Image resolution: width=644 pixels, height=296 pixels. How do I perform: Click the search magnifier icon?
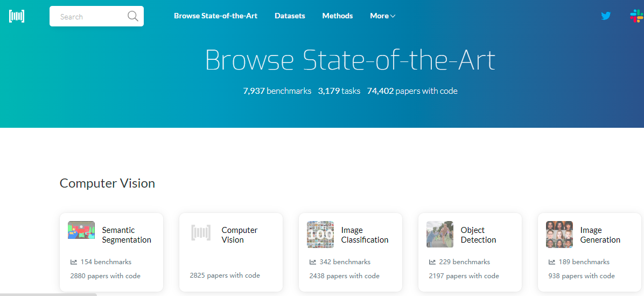[132, 16]
